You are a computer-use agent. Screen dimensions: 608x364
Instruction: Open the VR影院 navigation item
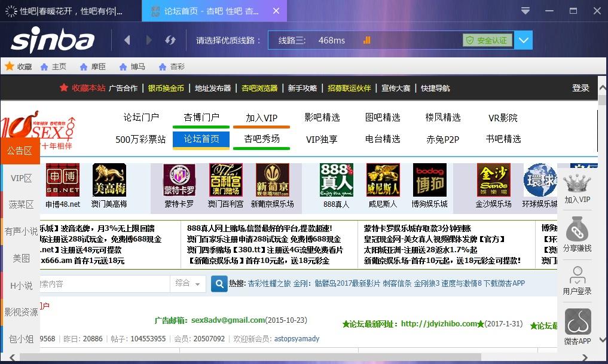tap(503, 118)
